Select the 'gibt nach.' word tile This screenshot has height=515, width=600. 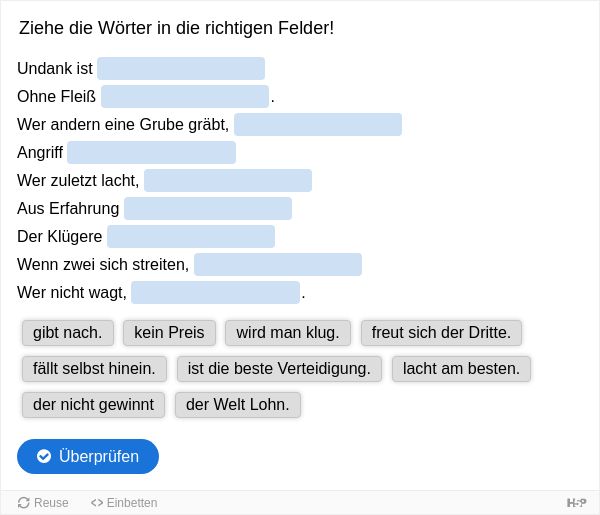point(68,332)
